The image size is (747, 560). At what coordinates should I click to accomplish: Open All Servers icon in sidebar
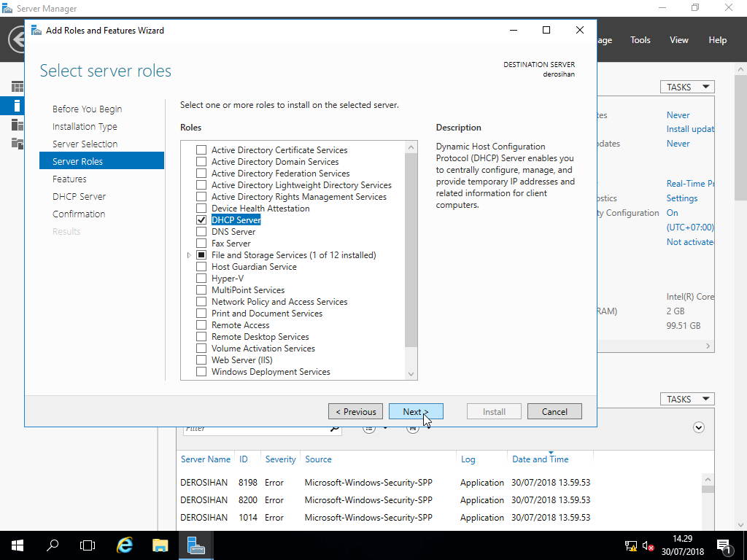[18, 125]
